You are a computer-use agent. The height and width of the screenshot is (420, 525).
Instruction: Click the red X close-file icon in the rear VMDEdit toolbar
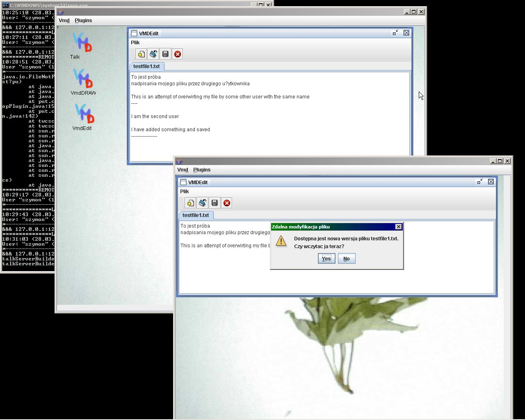(178, 54)
